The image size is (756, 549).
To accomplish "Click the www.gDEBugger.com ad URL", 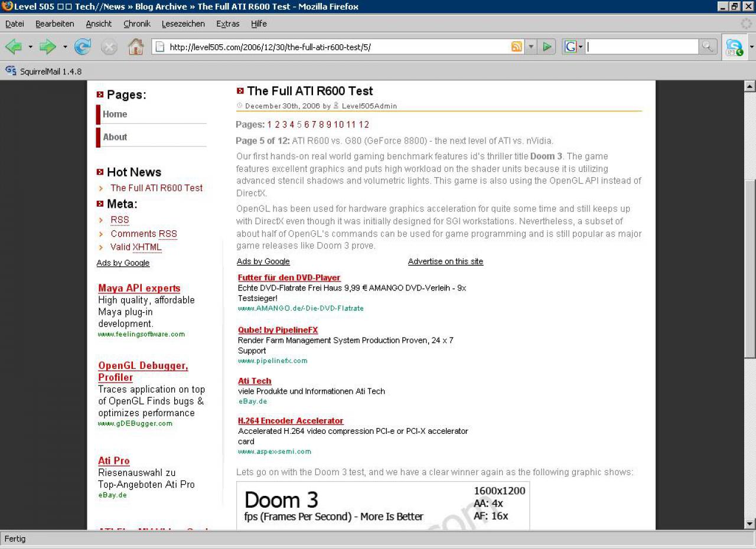I will coord(135,423).
